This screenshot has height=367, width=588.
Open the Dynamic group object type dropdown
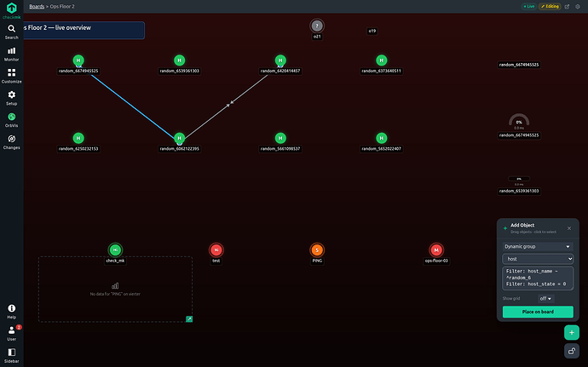[x=538, y=246]
